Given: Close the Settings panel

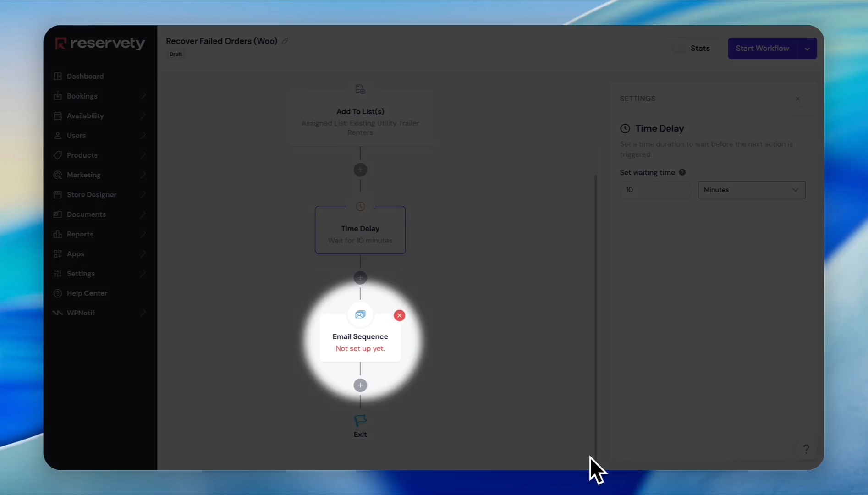Looking at the screenshot, I should click(x=798, y=99).
